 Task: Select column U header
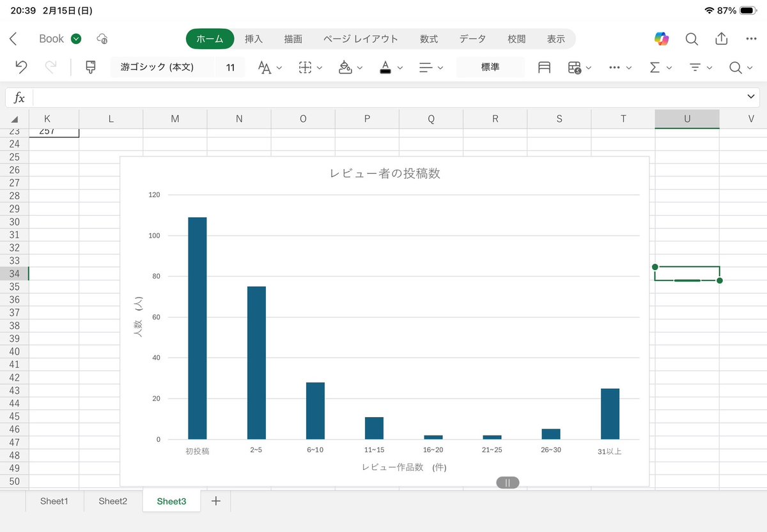point(687,119)
